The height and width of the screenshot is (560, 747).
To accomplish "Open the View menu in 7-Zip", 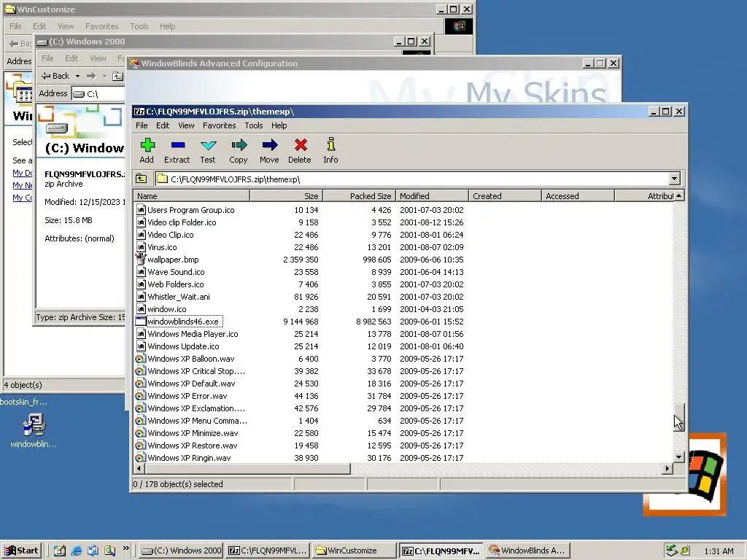I will (186, 125).
